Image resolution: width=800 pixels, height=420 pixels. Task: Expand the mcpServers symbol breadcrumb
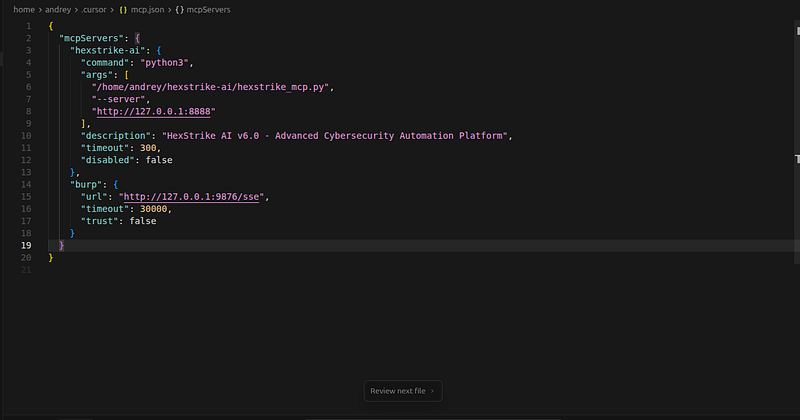coord(208,10)
